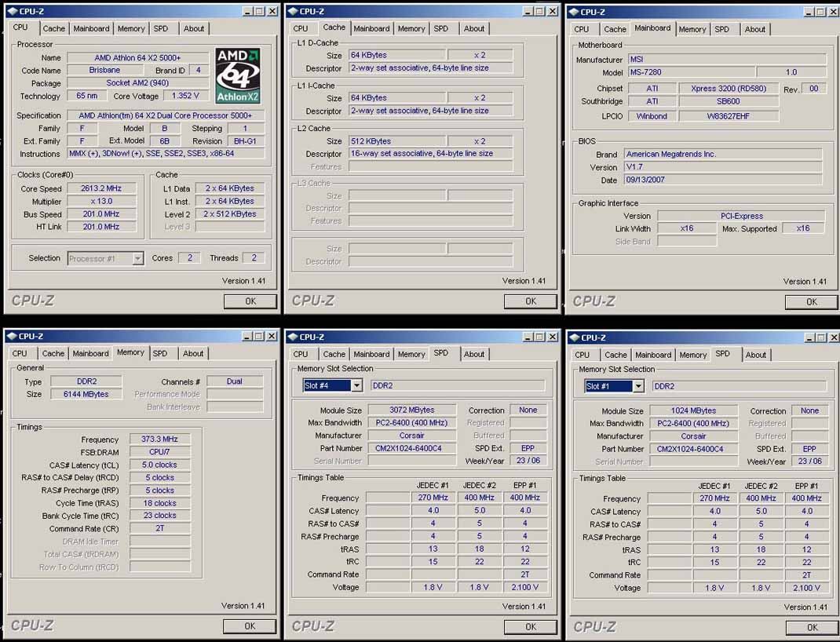
Task: Click the 'Dual' channels value
Action: point(235,381)
